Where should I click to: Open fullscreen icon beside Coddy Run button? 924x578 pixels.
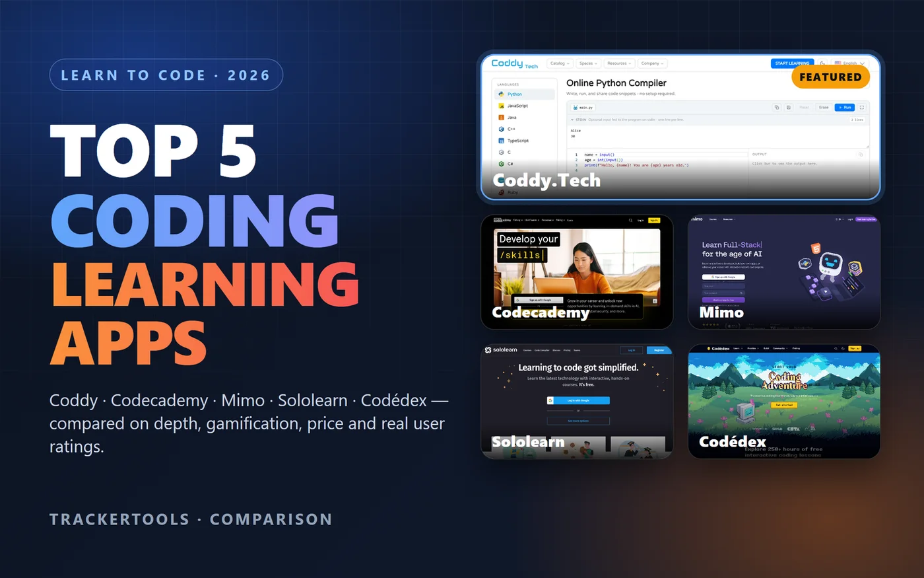pos(862,107)
